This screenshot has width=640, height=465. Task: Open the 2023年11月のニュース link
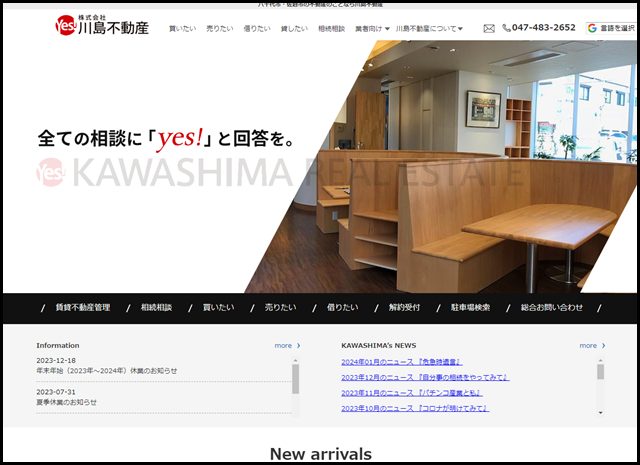pos(412,393)
